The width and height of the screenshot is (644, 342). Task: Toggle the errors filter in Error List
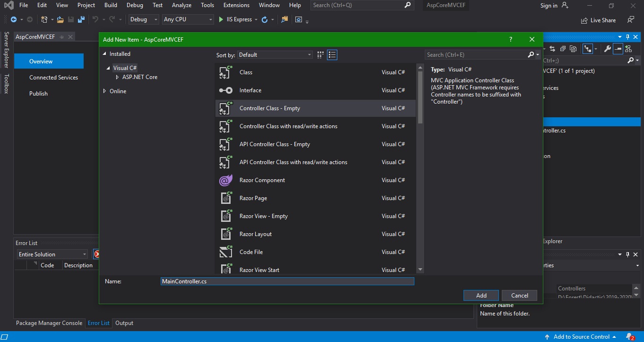point(96,254)
